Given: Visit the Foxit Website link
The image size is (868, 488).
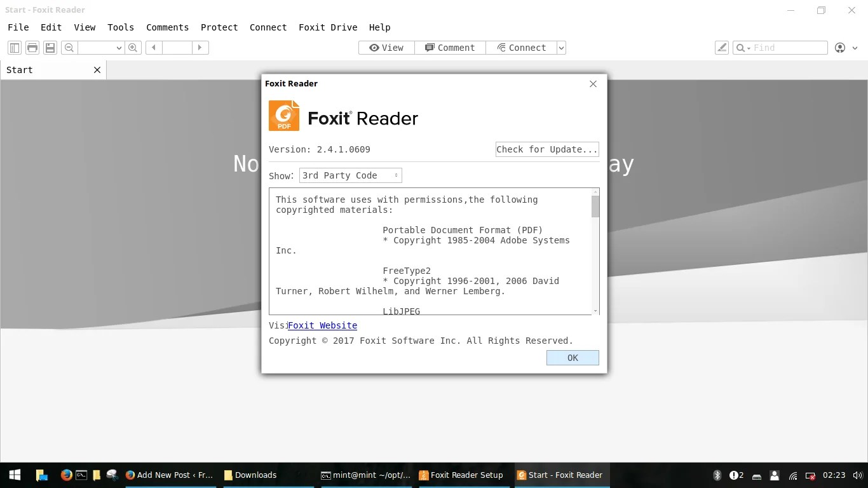Looking at the screenshot, I should [322, 325].
